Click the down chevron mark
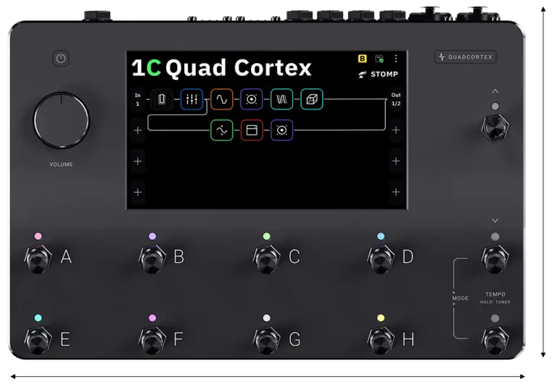The height and width of the screenshot is (392, 557). pyautogui.click(x=495, y=221)
